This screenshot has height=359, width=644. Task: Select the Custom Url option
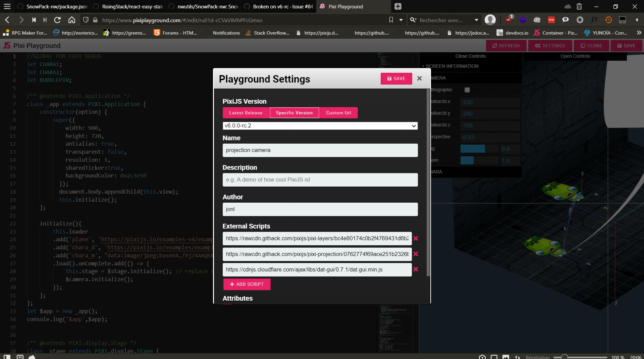[x=338, y=113]
